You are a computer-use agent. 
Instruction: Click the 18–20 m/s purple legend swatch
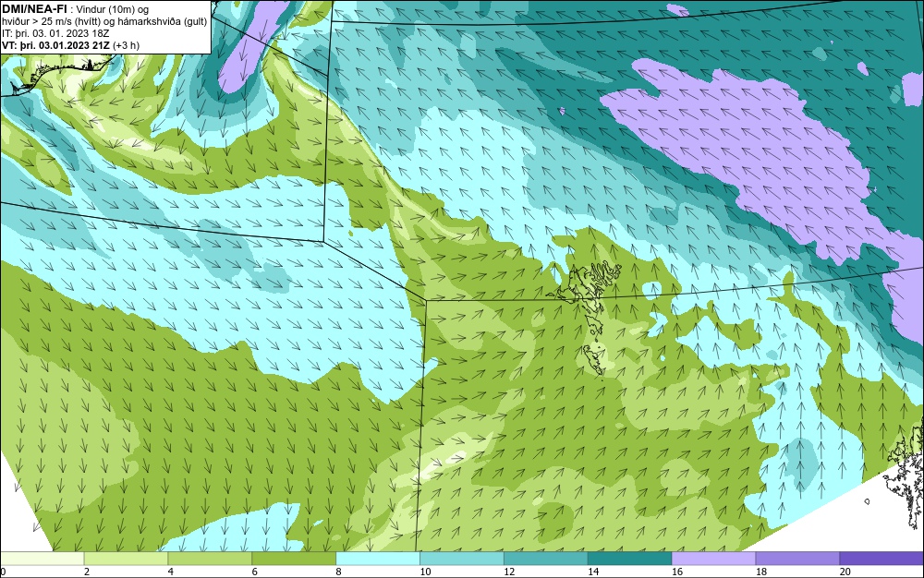(x=798, y=558)
